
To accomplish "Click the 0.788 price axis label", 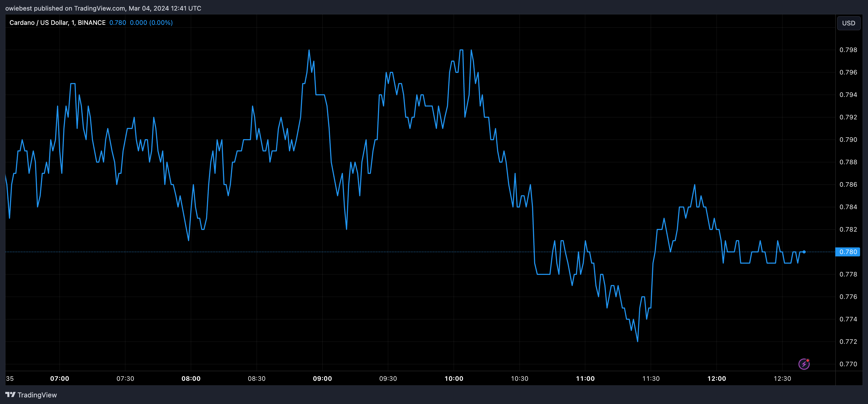I will (848, 162).
